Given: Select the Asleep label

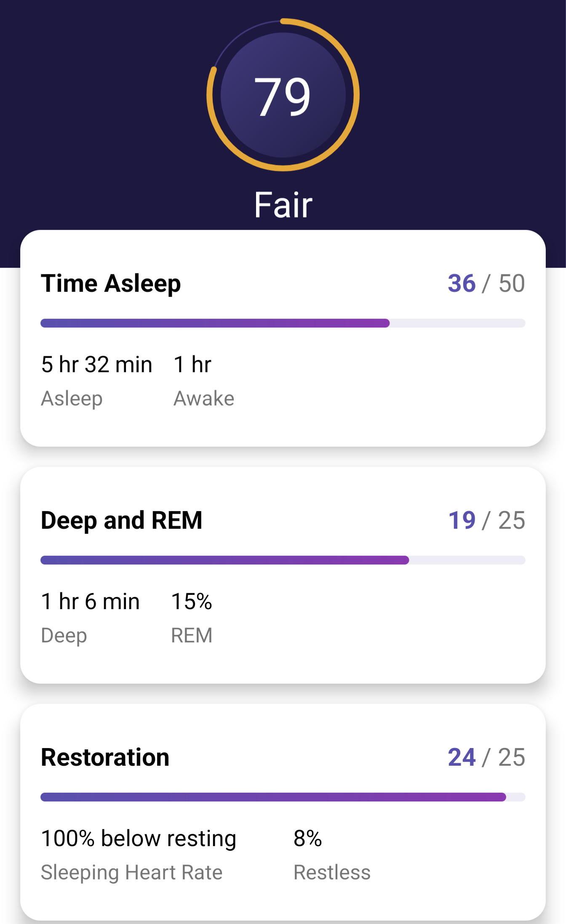Looking at the screenshot, I should click(x=72, y=399).
